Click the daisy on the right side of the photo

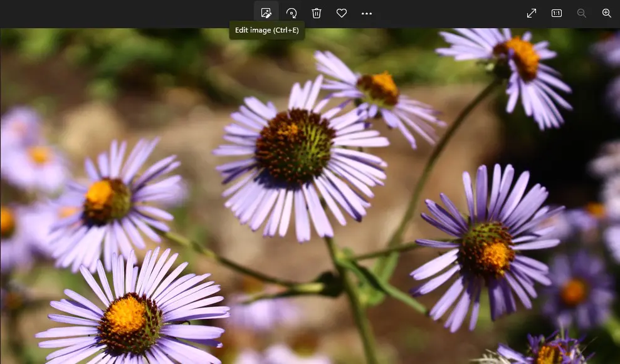(x=488, y=249)
